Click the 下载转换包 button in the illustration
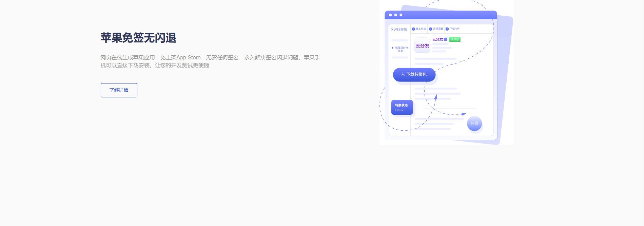The height and width of the screenshot is (226, 644). (414, 74)
